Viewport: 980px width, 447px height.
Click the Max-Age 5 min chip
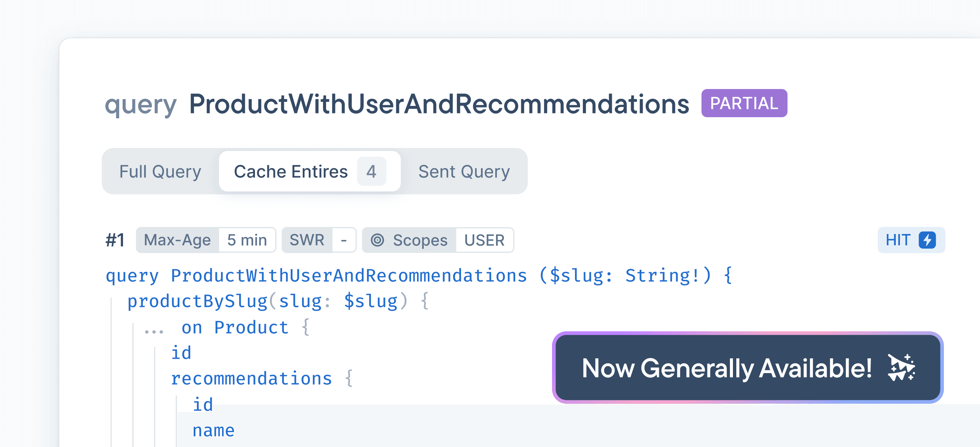coord(206,240)
